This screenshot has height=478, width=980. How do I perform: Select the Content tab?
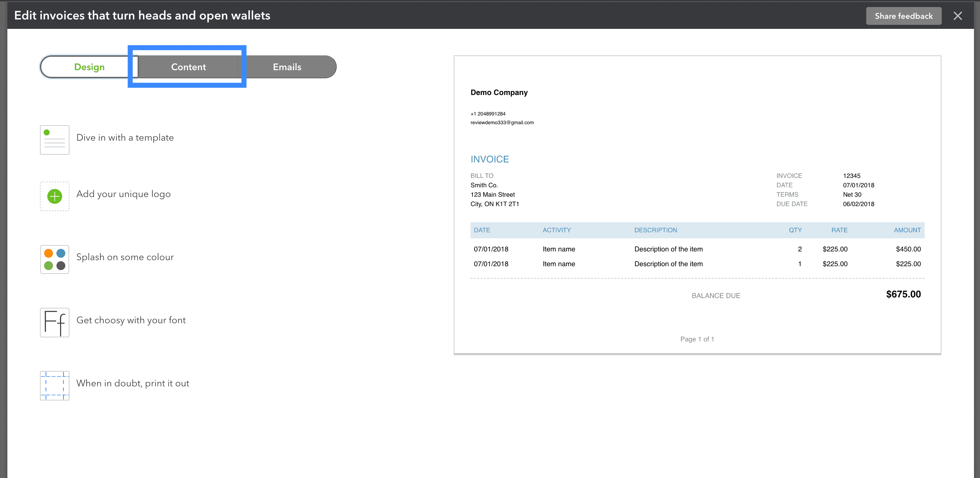click(188, 67)
